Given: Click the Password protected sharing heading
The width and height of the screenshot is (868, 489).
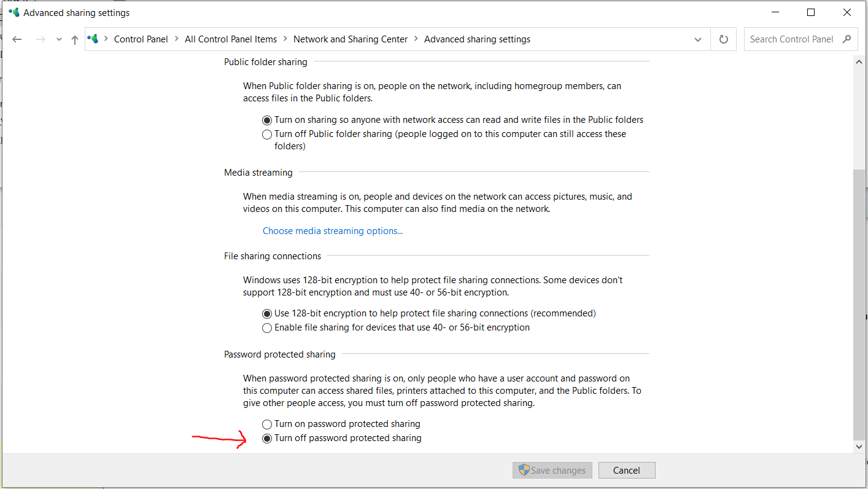Looking at the screenshot, I should click(280, 354).
